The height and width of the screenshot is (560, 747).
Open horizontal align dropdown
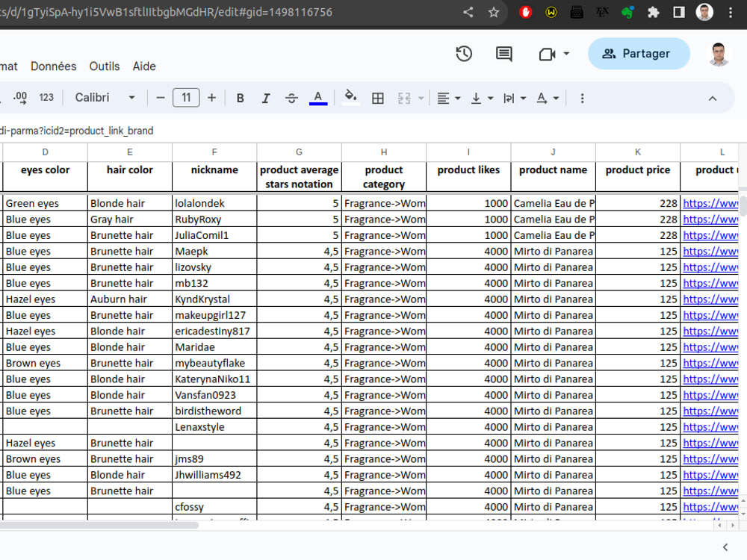(448, 98)
